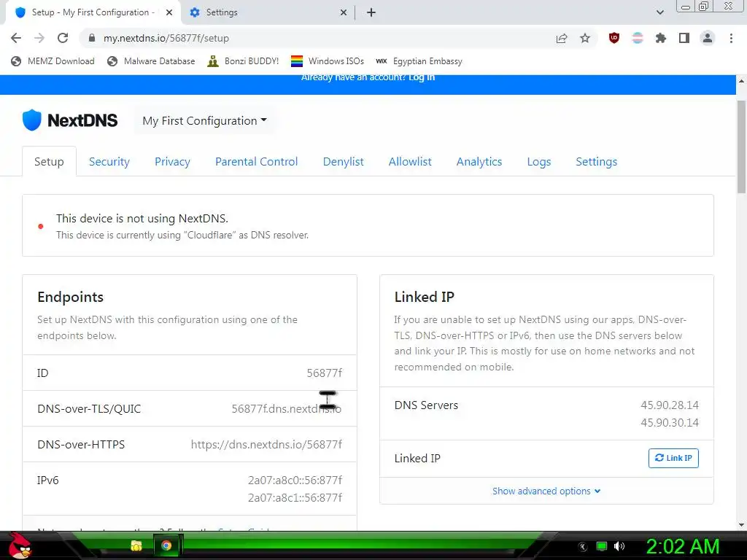This screenshot has height=560, width=747.
Task: Open the Logs tab
Action: point(539,161)
